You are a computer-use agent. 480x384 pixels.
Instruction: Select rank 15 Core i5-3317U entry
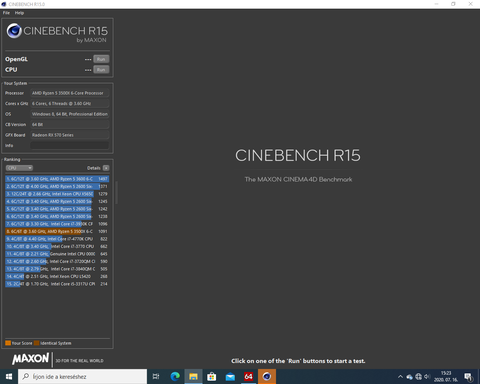pyautogui.click(x=57, y=284)
